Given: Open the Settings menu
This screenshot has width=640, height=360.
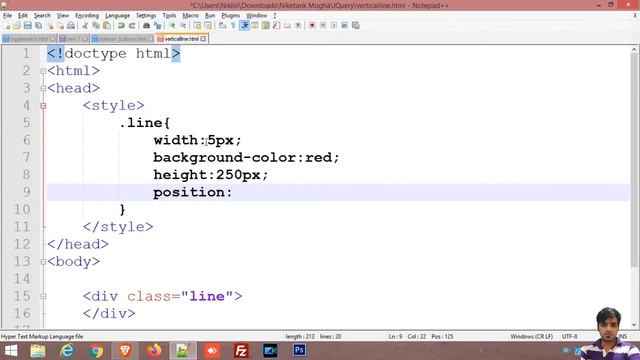Looking at the screenshot, I should (146, 16).
